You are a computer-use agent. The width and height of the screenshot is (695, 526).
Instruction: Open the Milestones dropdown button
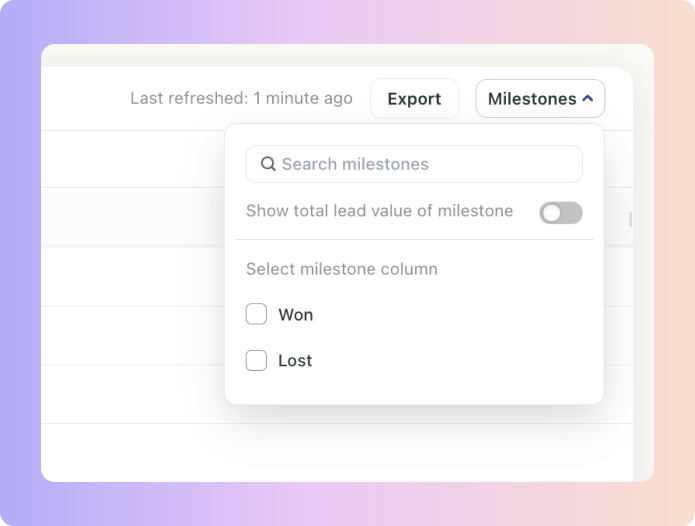(x=540, y=98)
